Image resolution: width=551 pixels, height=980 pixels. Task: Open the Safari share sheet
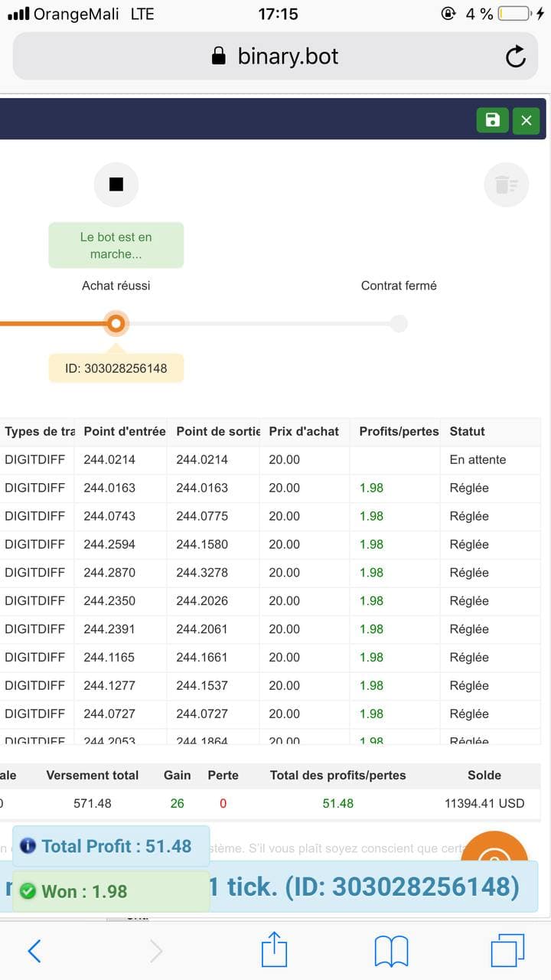274,950
